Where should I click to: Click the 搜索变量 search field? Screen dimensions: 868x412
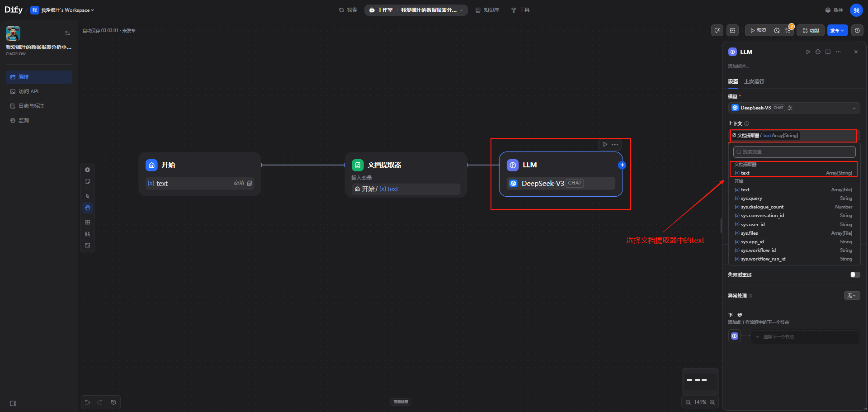coord(794,152)
